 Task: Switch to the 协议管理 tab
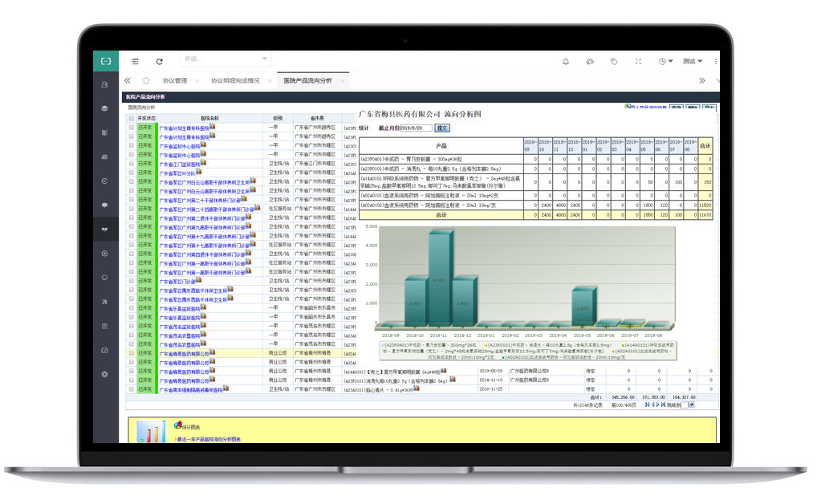174,81
